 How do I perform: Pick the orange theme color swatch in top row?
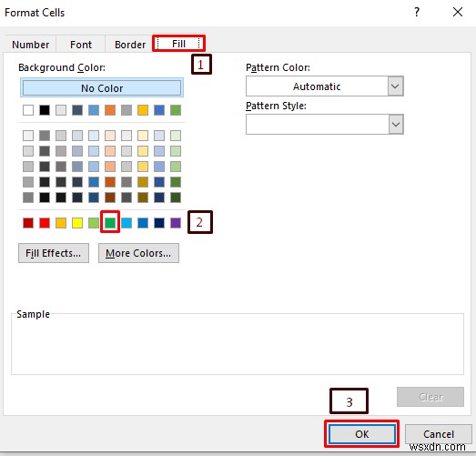coord(110,110)
